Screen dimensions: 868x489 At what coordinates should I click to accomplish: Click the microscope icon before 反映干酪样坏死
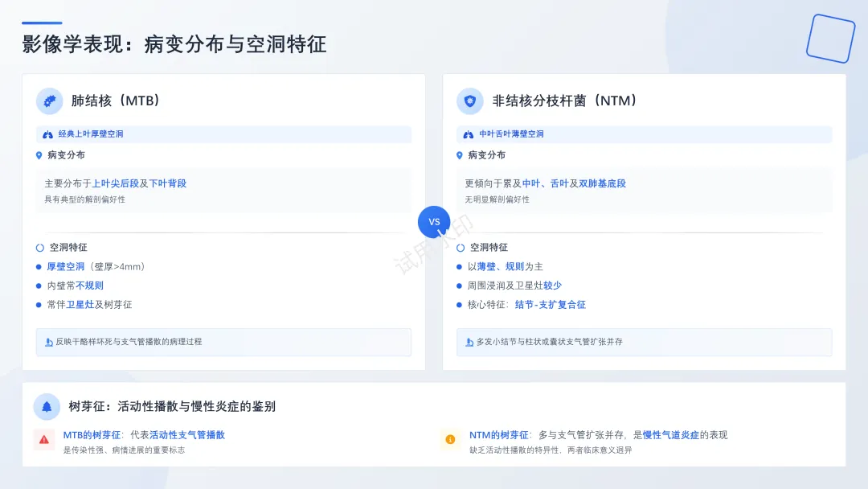pyautogui.click(x=49, y=343)
